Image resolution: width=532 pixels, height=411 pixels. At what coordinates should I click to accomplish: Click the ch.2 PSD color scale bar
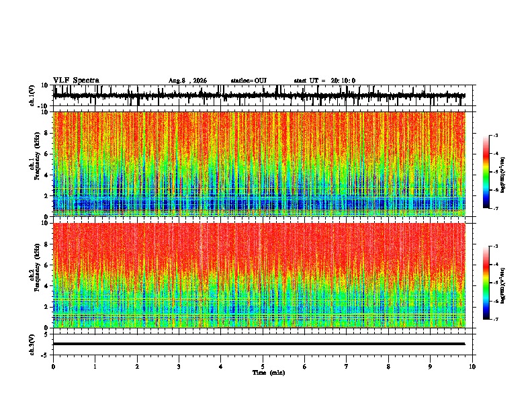click(486, 283)
